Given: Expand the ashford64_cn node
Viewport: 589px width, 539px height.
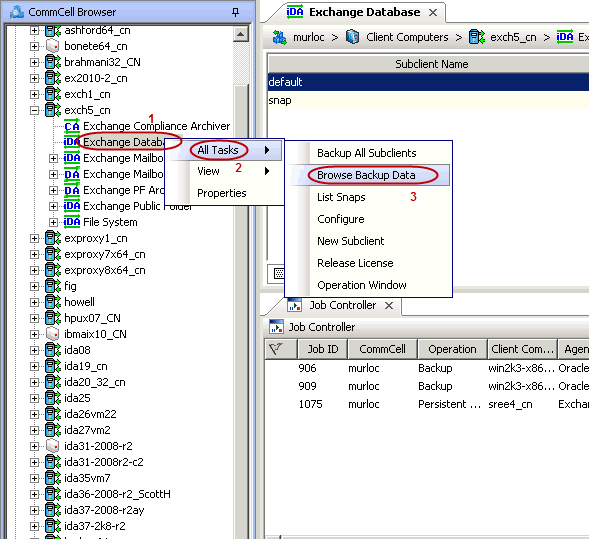Looking at the screenshot, I should (x=34, y=30).
